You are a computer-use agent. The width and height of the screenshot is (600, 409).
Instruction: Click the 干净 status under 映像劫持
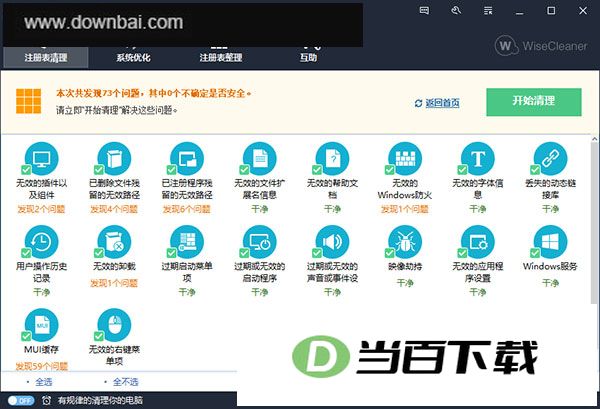[x=405, y=283]
